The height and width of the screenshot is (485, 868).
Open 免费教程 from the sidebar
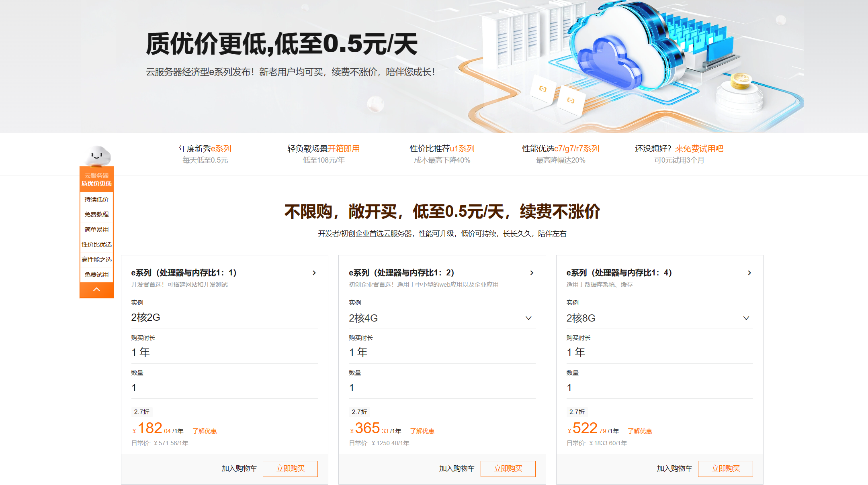(x=96, y=214)
